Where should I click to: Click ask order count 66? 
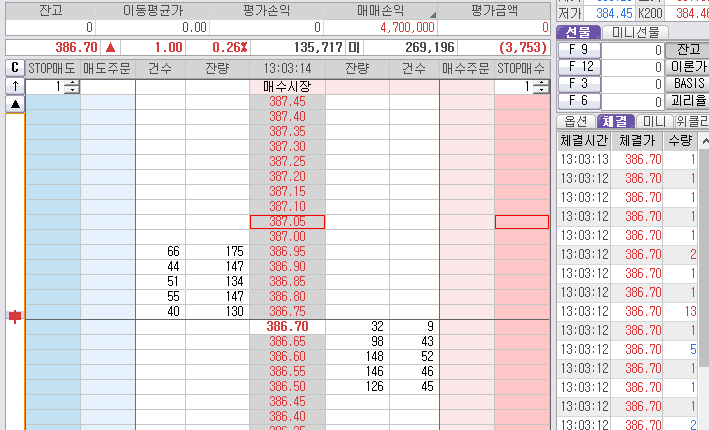tap(161, 251)
